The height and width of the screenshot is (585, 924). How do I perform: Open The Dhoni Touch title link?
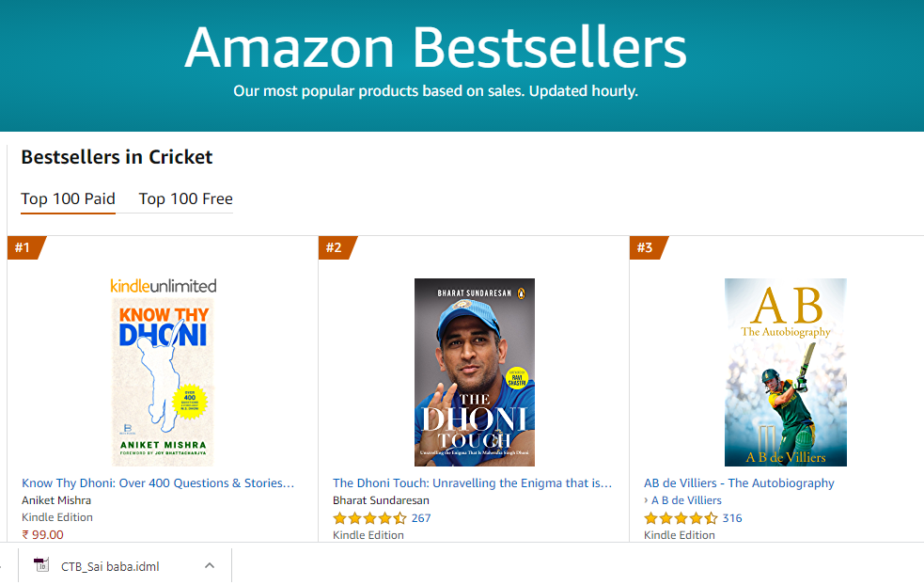pyautogui.click(x=473, y=482)
